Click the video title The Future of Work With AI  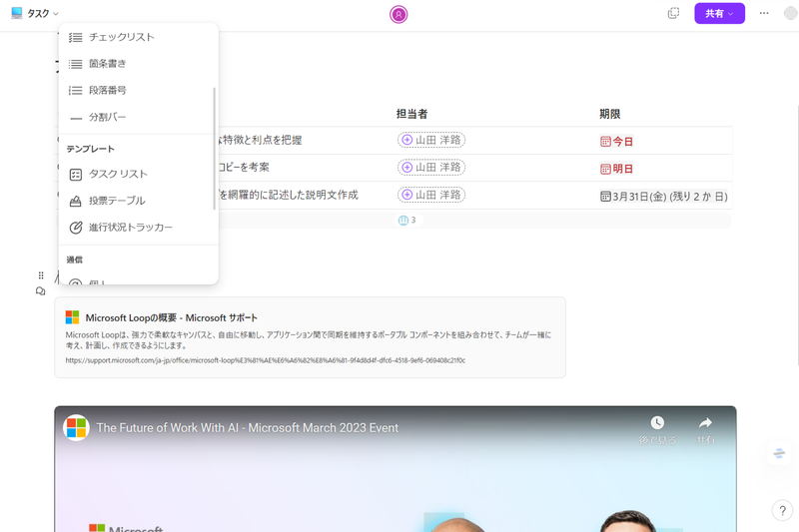coord(247,428)
